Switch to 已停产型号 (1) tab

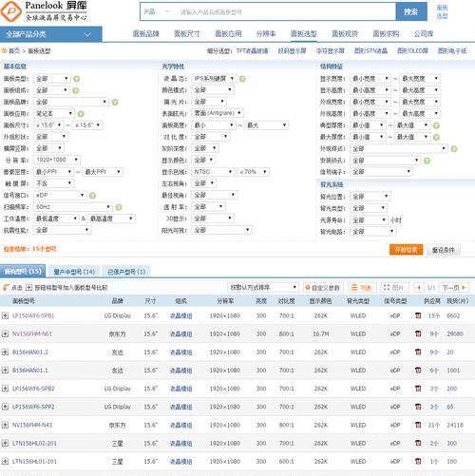(x=126, y=272)
